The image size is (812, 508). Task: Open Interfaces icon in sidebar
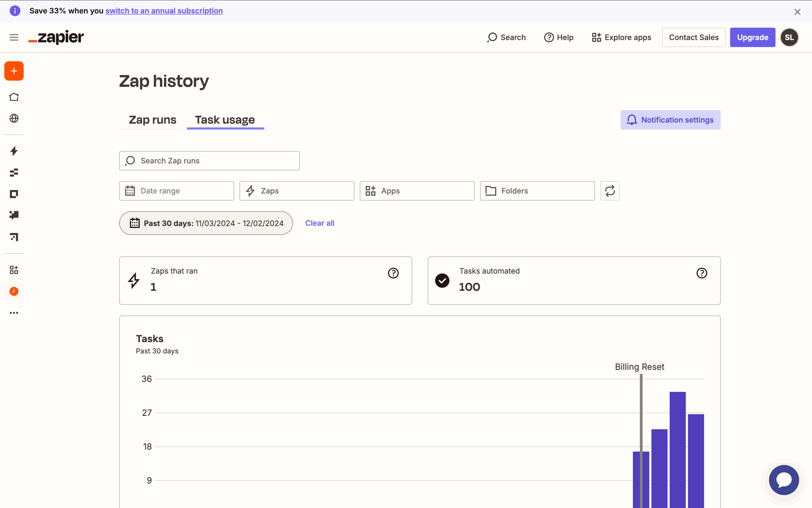pyautogui.click(x=14, y=194)
